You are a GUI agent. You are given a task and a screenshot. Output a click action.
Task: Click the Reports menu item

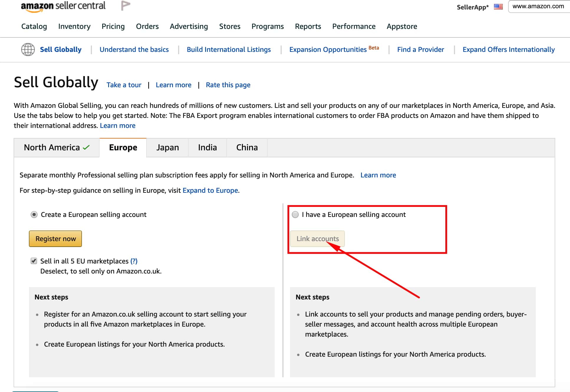(x=307, y=27)
